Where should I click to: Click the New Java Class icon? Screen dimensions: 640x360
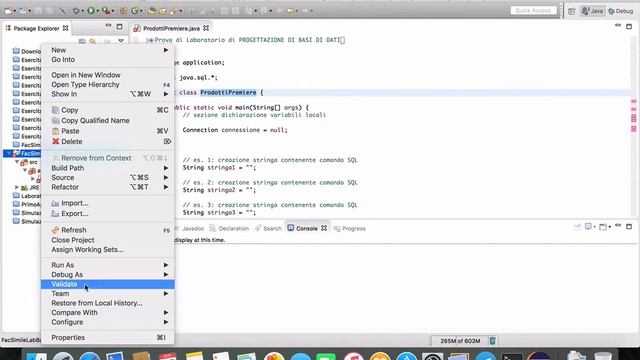click(x=134, y=11)
